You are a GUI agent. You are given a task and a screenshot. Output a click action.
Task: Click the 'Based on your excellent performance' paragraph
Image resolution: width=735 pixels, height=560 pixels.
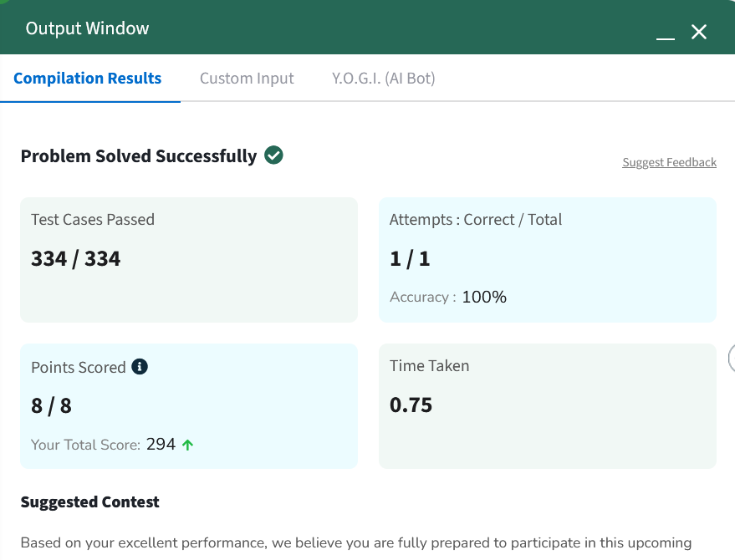click(356, 542)
